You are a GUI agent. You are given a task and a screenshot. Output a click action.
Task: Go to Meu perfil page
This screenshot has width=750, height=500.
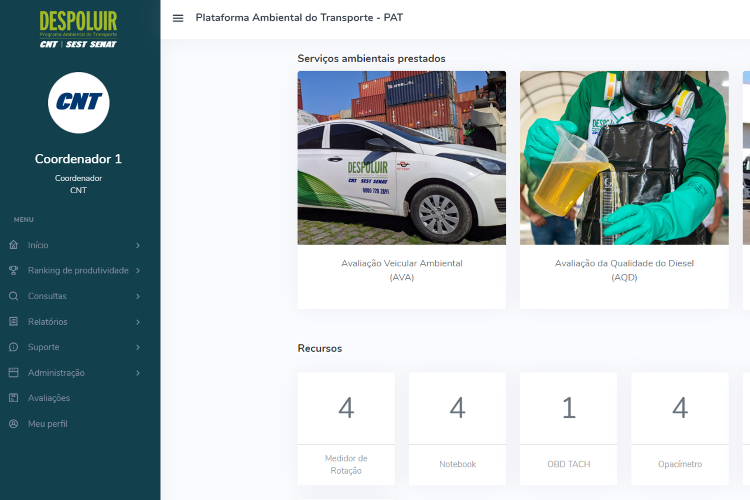48,424
